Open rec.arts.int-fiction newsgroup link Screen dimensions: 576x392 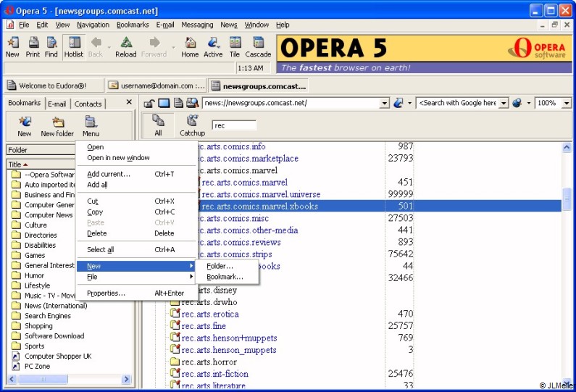[x=215, y=374]
